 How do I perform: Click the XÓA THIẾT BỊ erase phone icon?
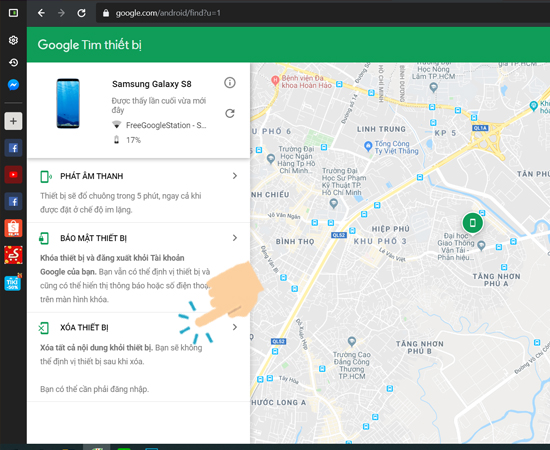click(x=44, y=328)
